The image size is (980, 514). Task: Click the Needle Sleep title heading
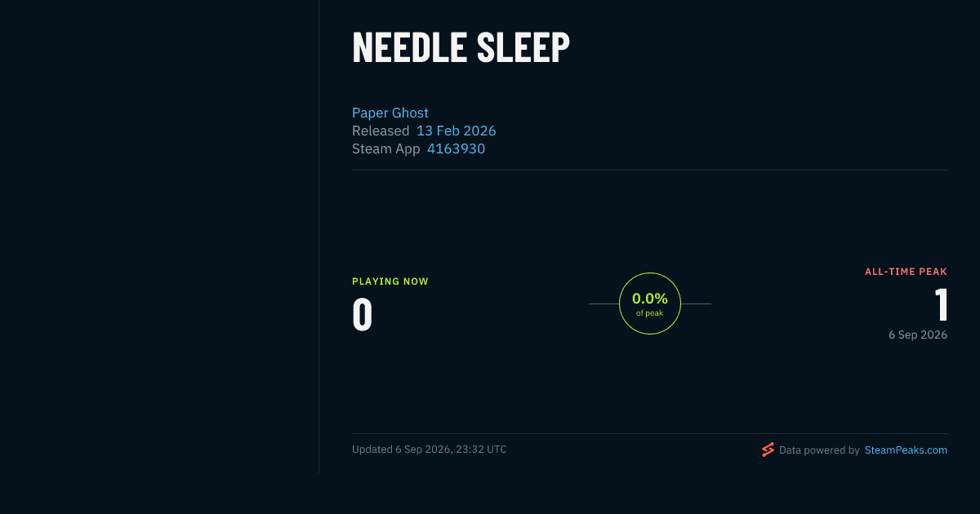(x=461, y=47)
